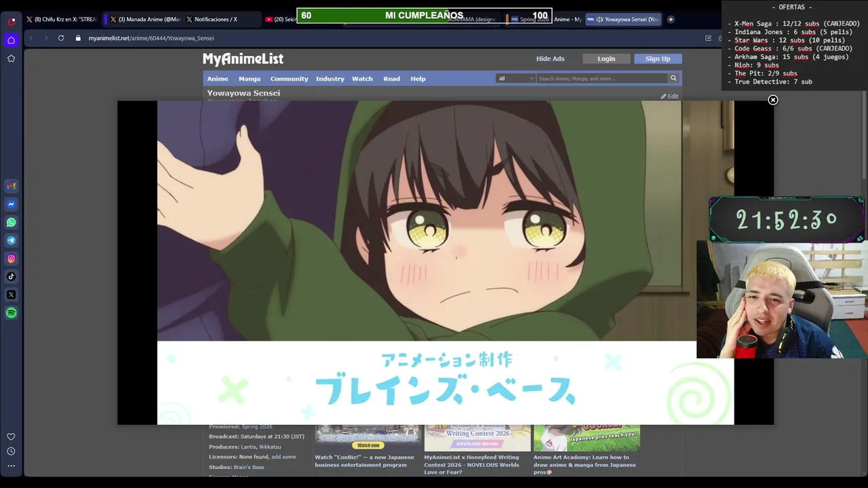This screenshot has height=488, width=868.
Task: Open the sidebar heart (pinboards) icon
Action: 12,437
